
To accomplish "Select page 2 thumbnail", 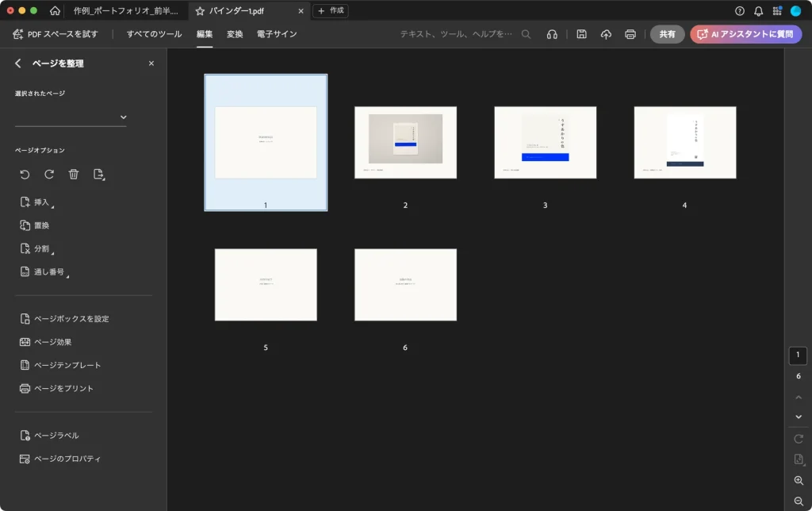I will tap(405, 143).
